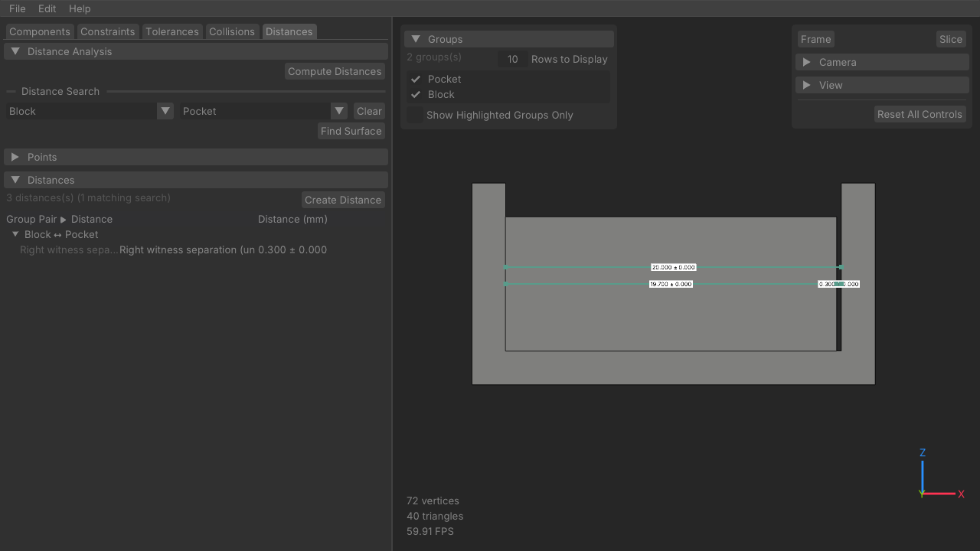The image size is (980, 551).
Task: Open the Help menu
Action: (x=80, y=8)
